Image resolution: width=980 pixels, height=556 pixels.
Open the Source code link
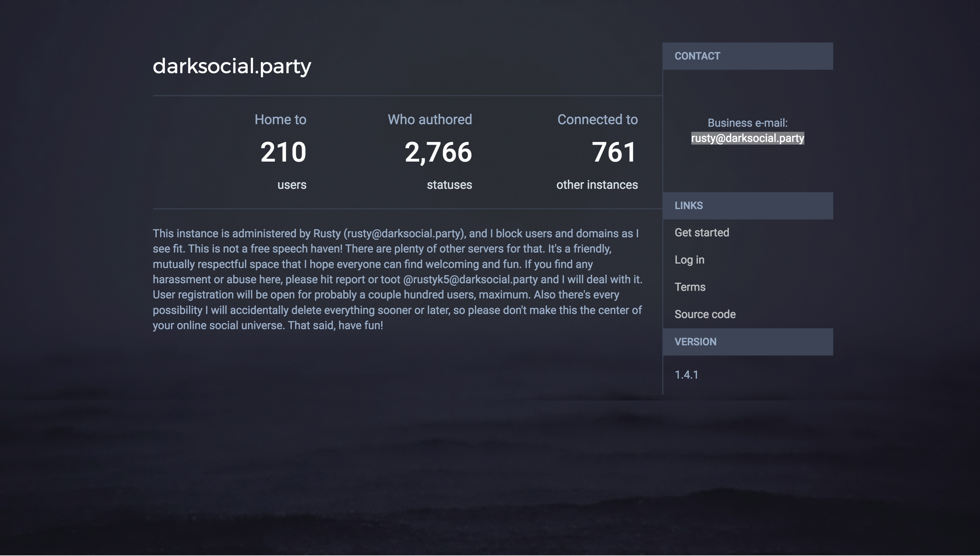[705, 314]
